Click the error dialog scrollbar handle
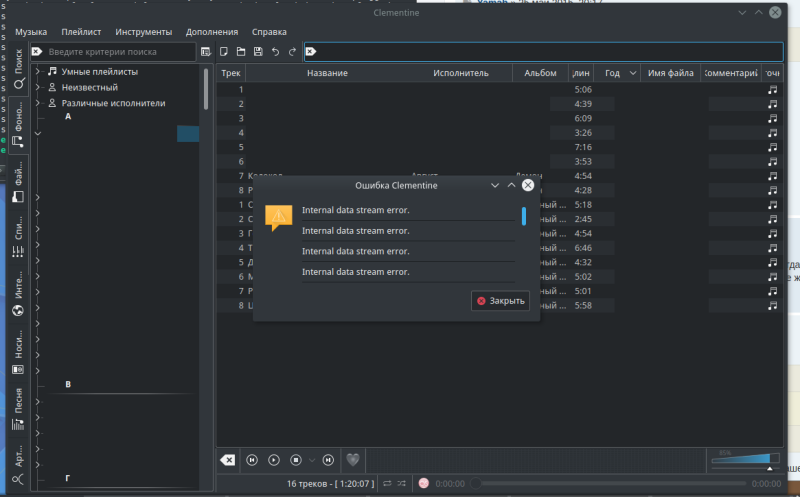The width and height of the screenshot is (800, 497). (x=523, y=216)
